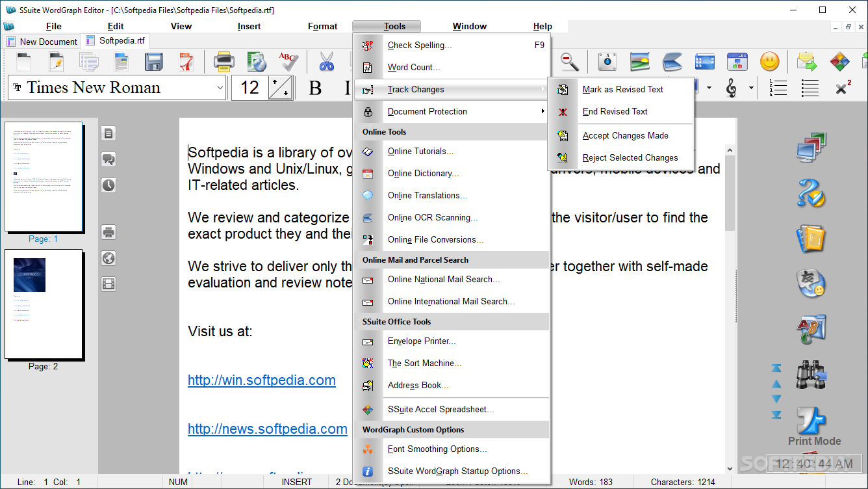The image size is (868, 489).
Task: Choose Reject Selected Changes
Action: point(622,157)
